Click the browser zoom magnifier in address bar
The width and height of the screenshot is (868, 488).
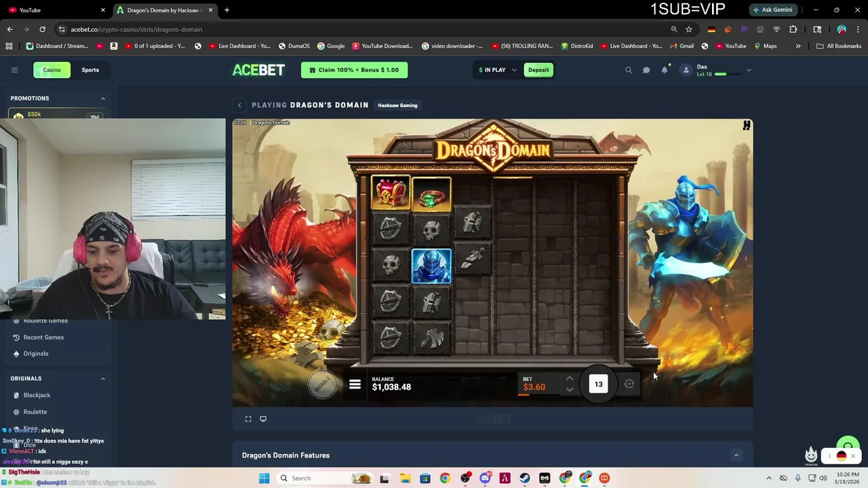pyautogui.click(x=674, y=29)
